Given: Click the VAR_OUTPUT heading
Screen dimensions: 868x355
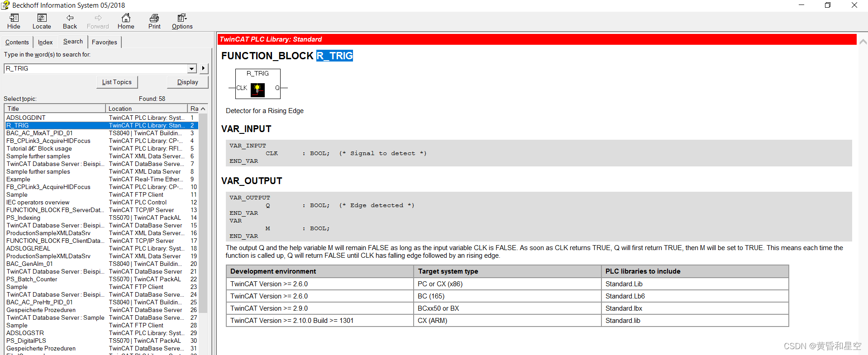Looking at the screenshot, I should tap(252, 181).
